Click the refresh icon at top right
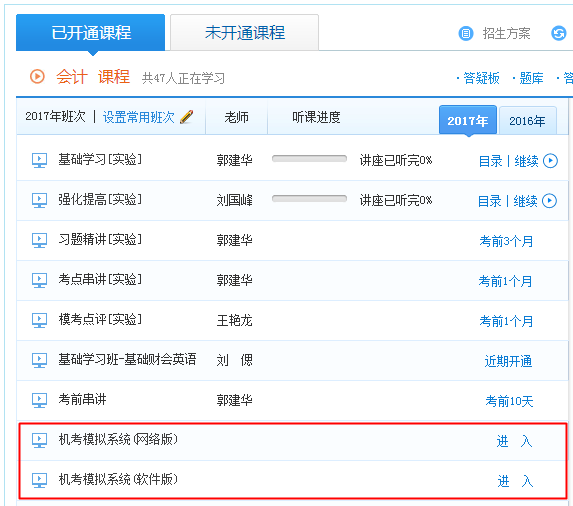 [x=558, y=34]
